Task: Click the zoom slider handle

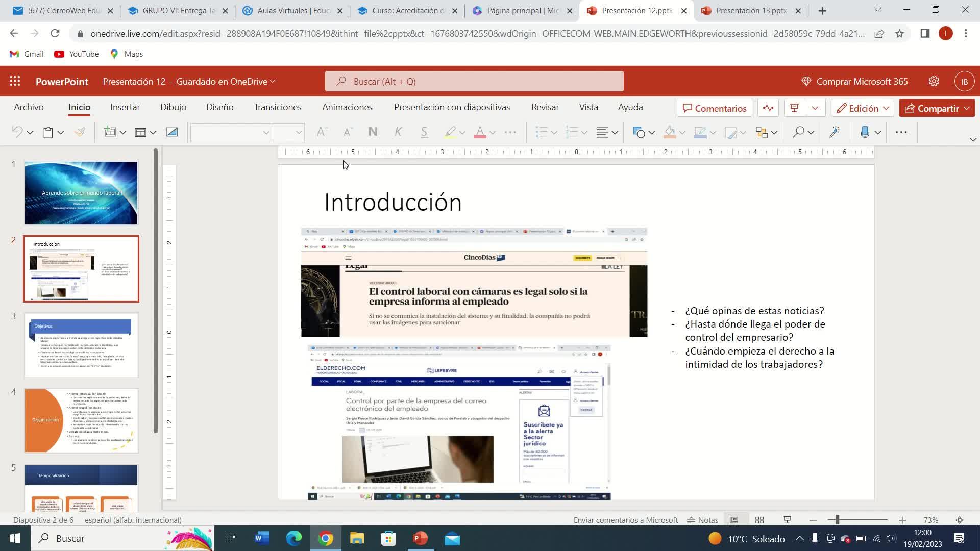Action: click(x=837, y=520)
